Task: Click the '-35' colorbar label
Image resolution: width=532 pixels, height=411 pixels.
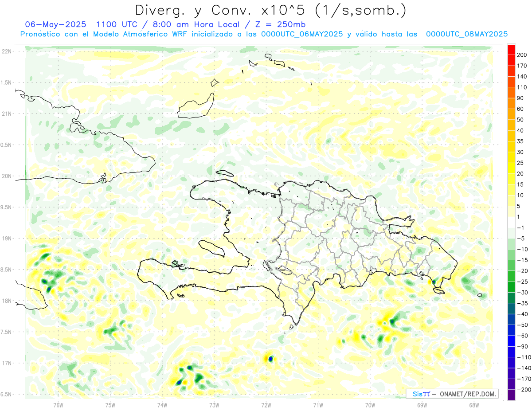Action: point(522,303)
